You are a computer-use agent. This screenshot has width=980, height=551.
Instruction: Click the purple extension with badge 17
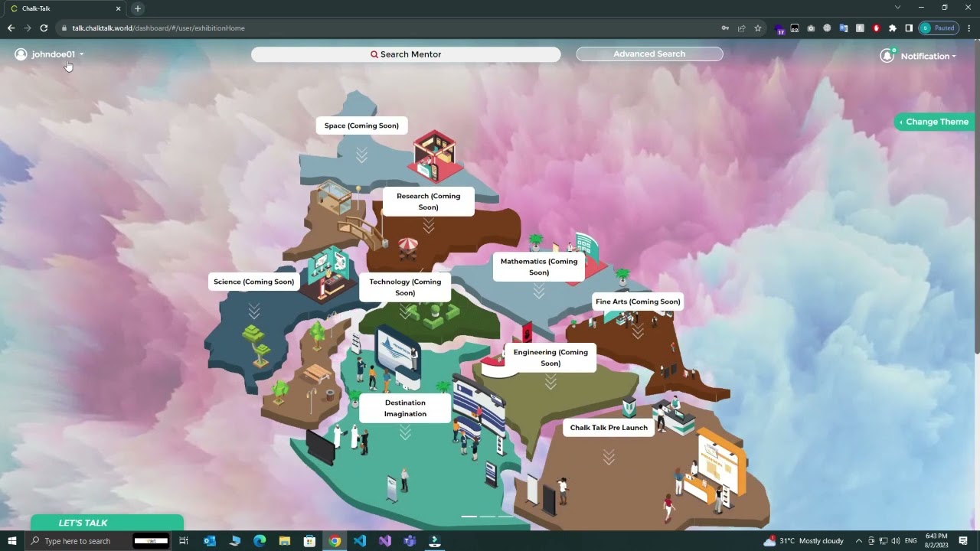pos(780,29)
